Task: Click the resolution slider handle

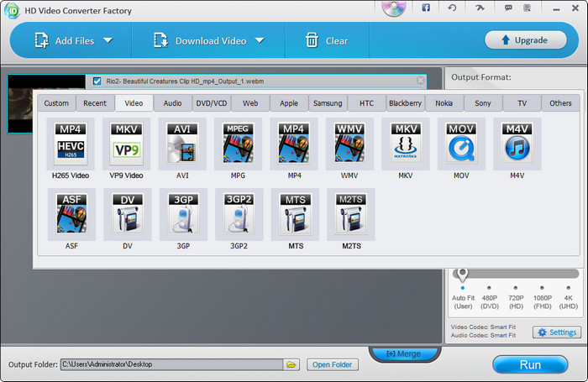Action: 462,275
